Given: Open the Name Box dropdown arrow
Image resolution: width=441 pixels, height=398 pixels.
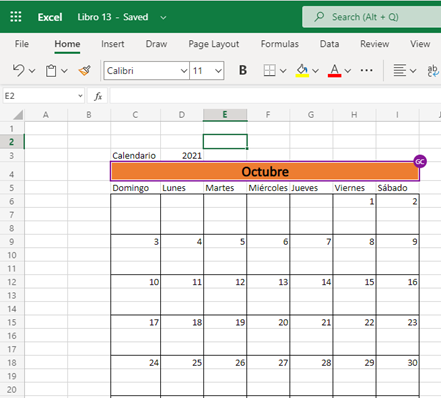Looking at the screenshot, I should click(80, 96).
